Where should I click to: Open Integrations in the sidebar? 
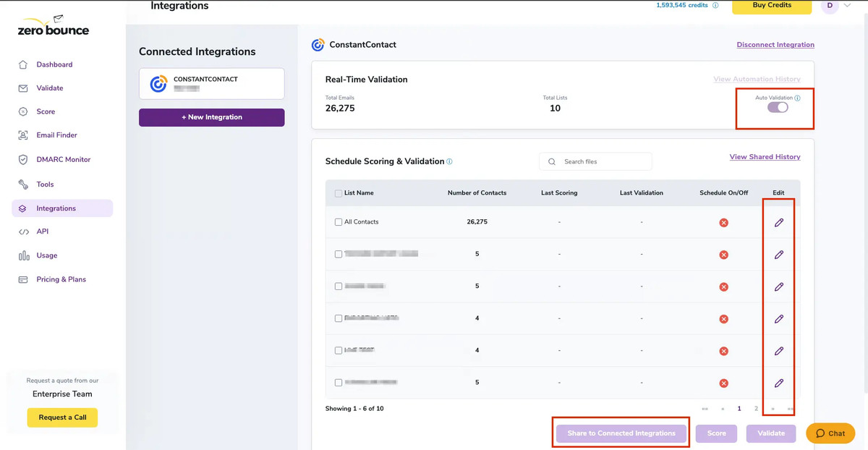[22, 208]
